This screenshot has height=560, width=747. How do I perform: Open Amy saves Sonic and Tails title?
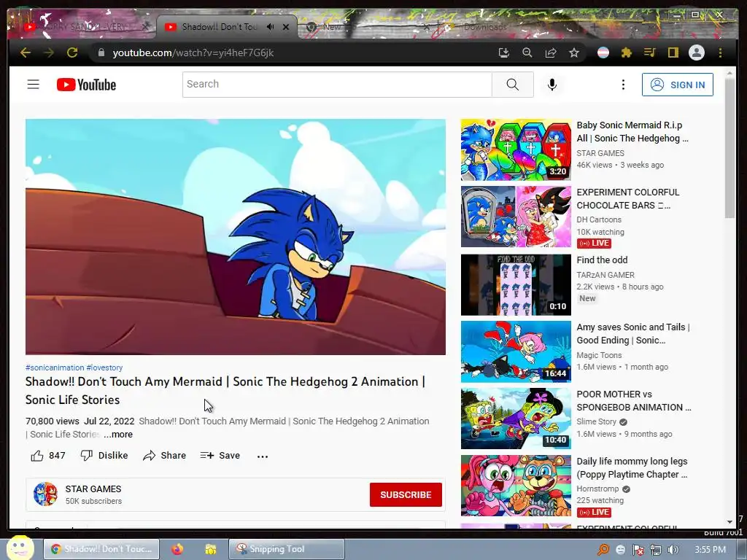(x=633, y=334)
